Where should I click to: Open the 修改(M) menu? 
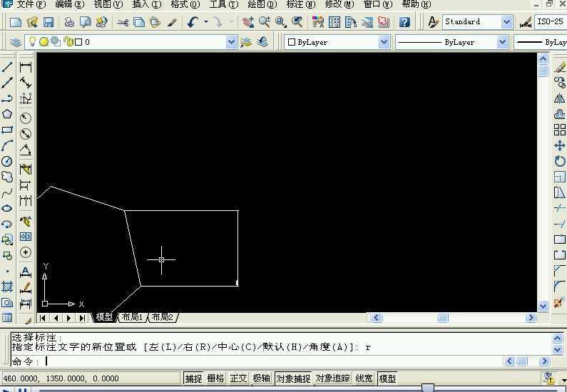point(339,4)
